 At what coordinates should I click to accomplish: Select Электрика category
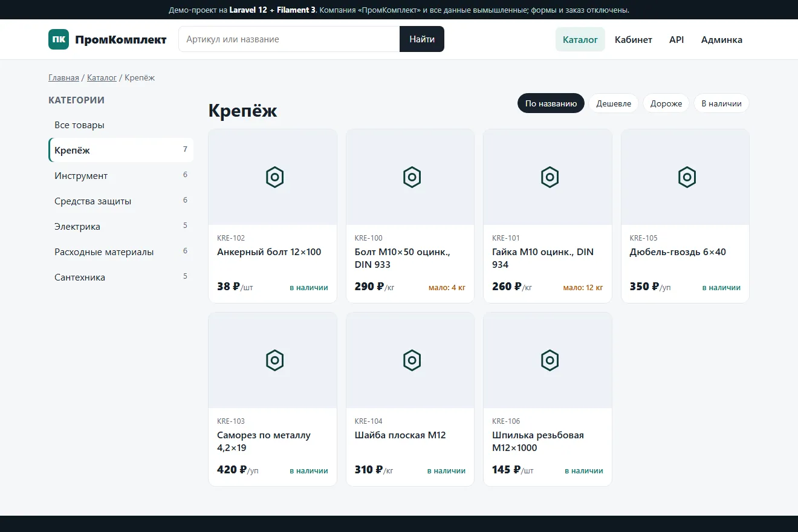coord(121,227)
